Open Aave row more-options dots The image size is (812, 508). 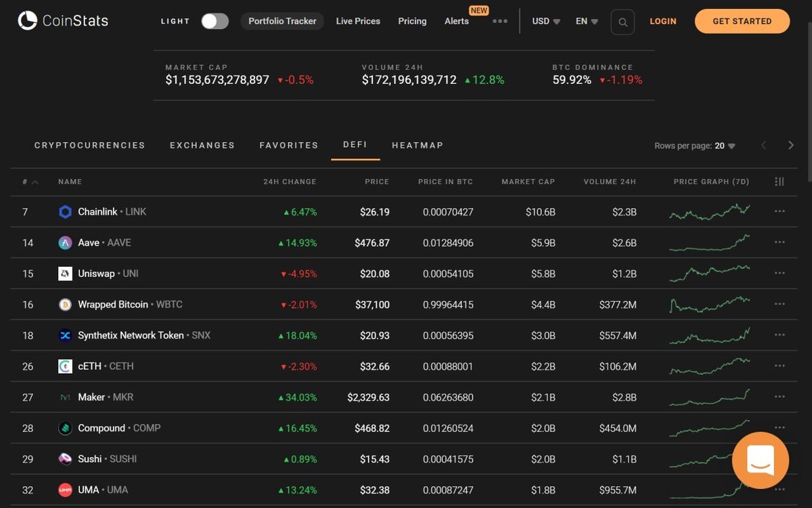click(780, 242)
